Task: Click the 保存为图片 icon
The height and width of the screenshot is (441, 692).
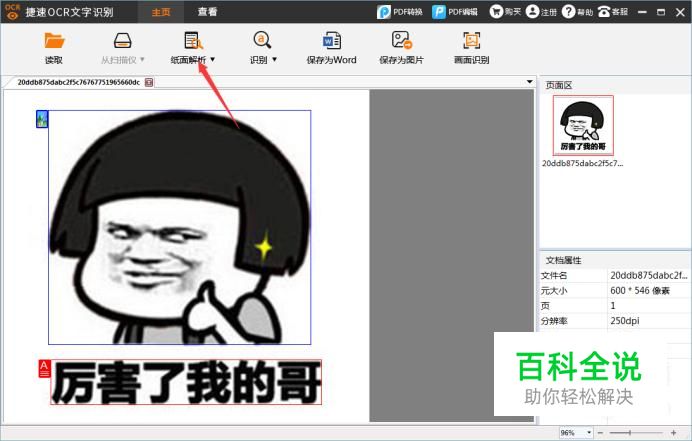Action: [401, 40]
